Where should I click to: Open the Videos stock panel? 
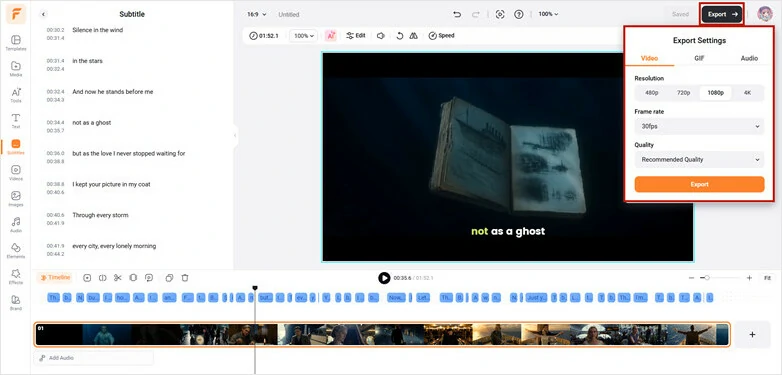tap(16, 173)
